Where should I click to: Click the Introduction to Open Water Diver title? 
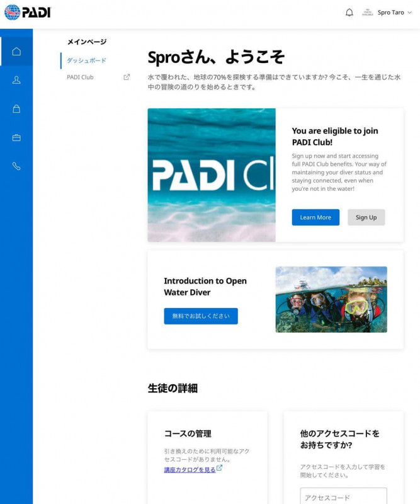tap(205, 287)
